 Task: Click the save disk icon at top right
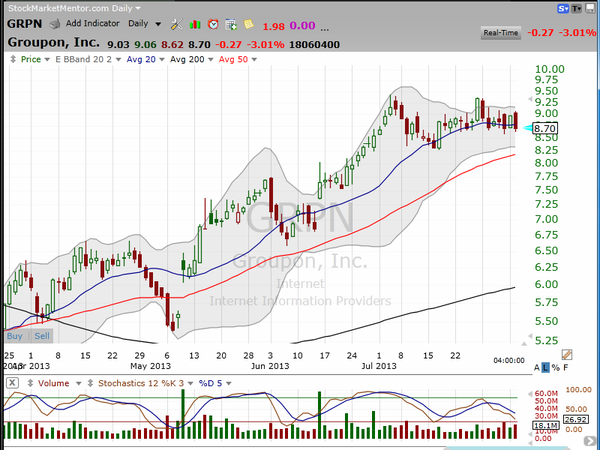pyautogui.click(x=589, y=8)
